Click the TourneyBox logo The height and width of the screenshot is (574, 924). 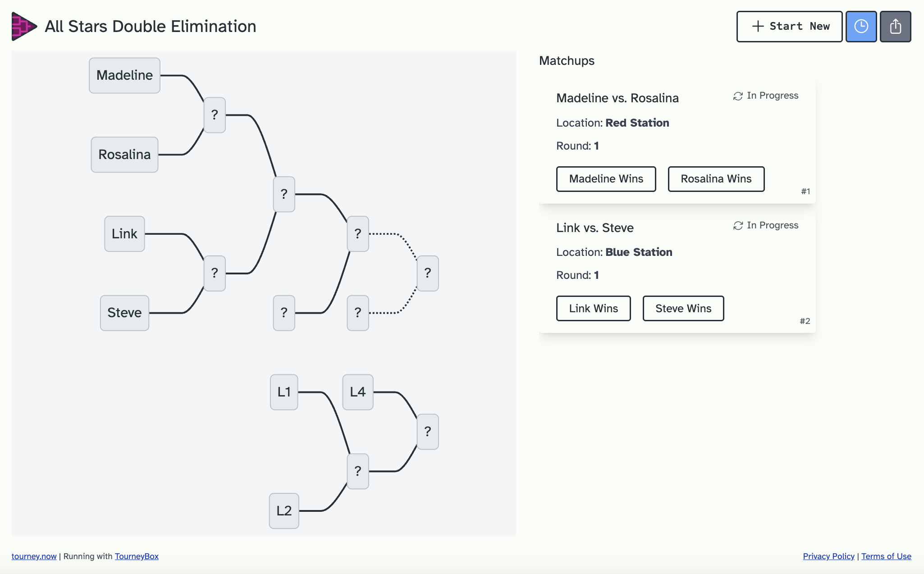coord(23,26)
